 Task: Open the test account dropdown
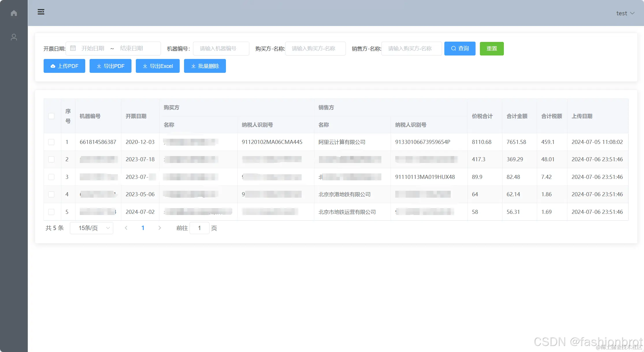tap(625, 13)
